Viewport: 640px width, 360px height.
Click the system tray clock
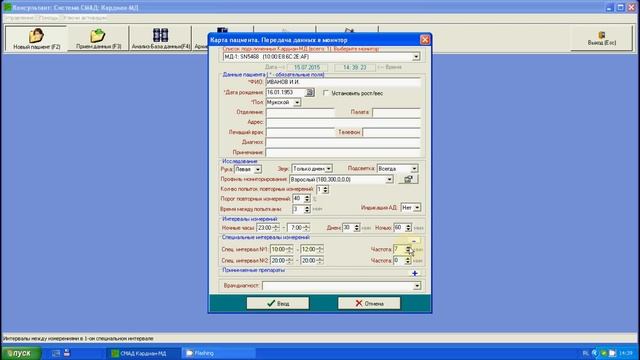625,353
